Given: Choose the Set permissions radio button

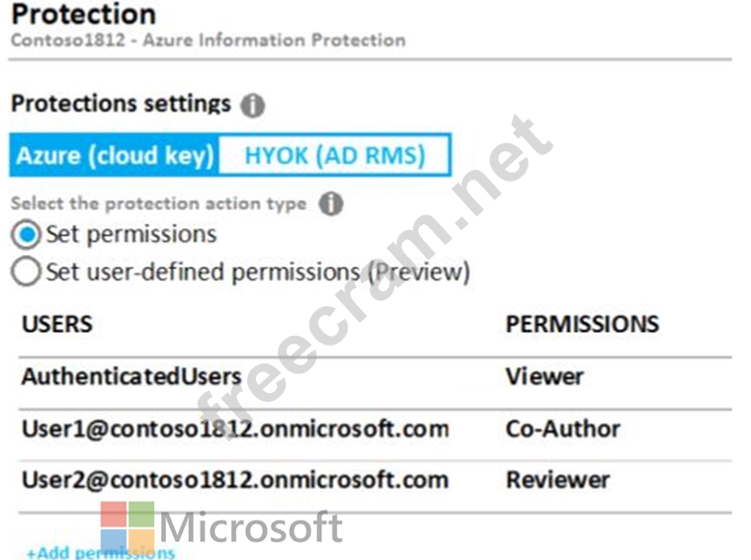Looking at the screenshot, I should tap(29, 235).
